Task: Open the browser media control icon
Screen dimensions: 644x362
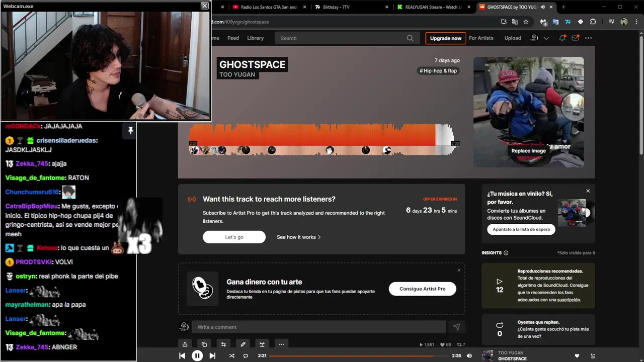Action: click(x=611, y=22)
